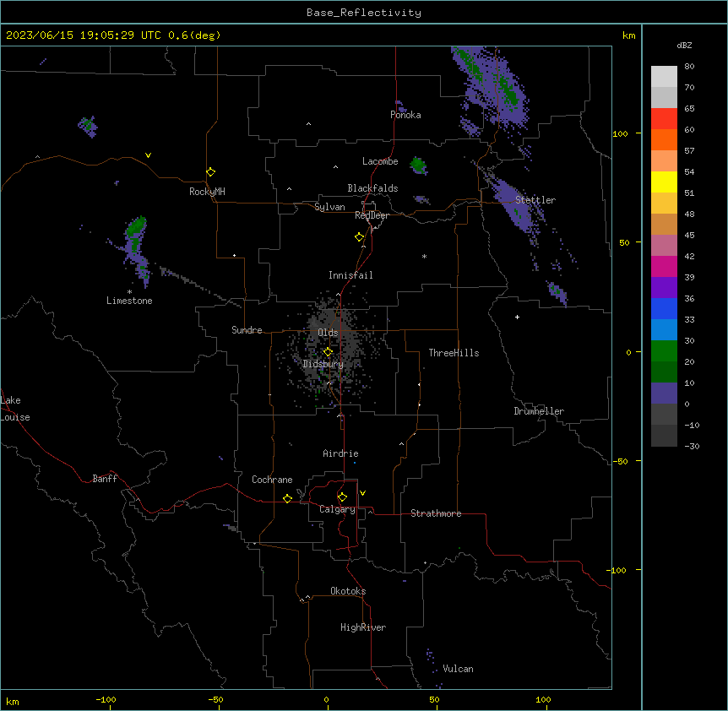
Task: Select the light gray 70-80 dBZ legend swatch
Action: pos(664,77)
